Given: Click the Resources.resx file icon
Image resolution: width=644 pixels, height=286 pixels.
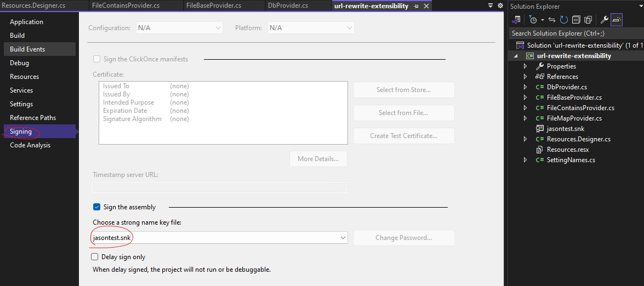Looking at the screenshot, I should 540,150.
